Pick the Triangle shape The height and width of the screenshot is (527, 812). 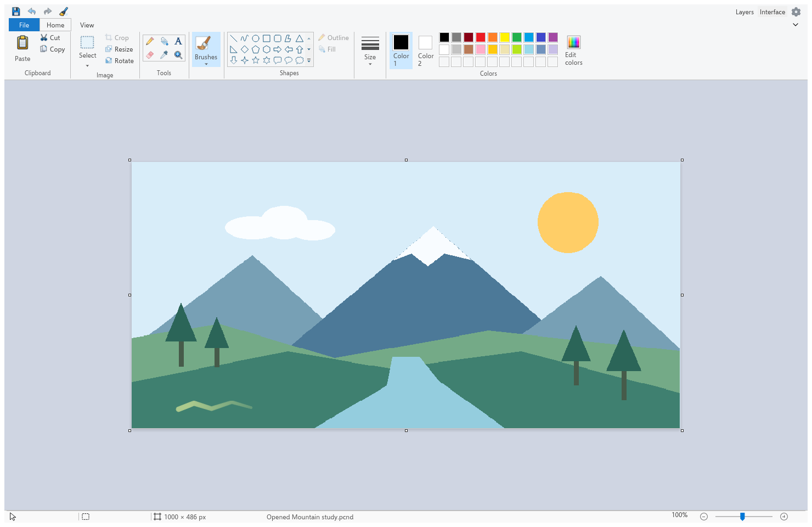point(300,38)
